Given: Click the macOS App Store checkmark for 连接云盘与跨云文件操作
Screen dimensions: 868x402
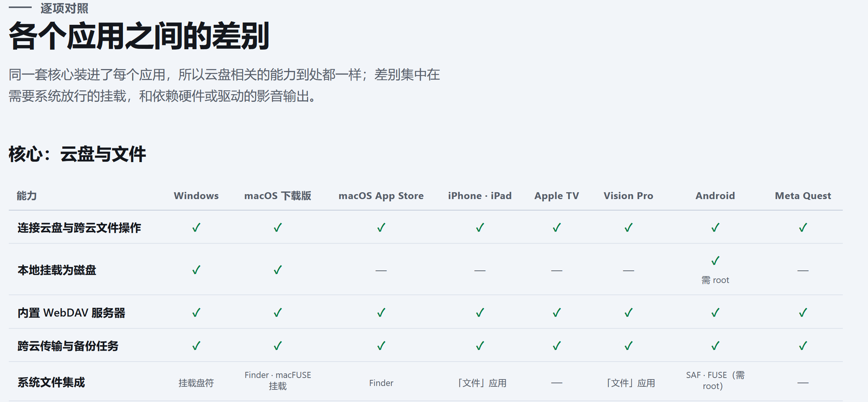Looking at the screenshot, I should click(381, 228).
